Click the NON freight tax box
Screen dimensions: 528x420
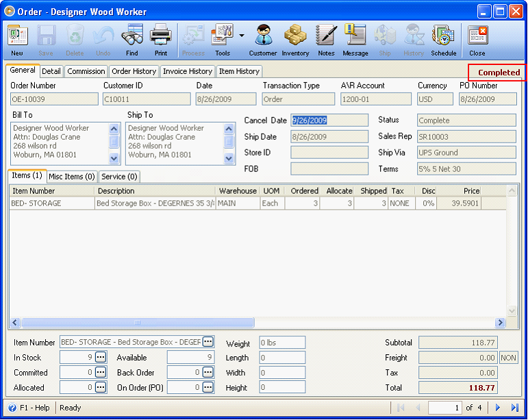point(508,358)
